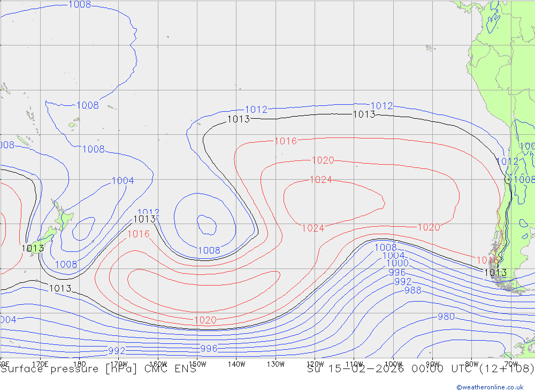Click the 130W longitude label

(x=276, y=364)
